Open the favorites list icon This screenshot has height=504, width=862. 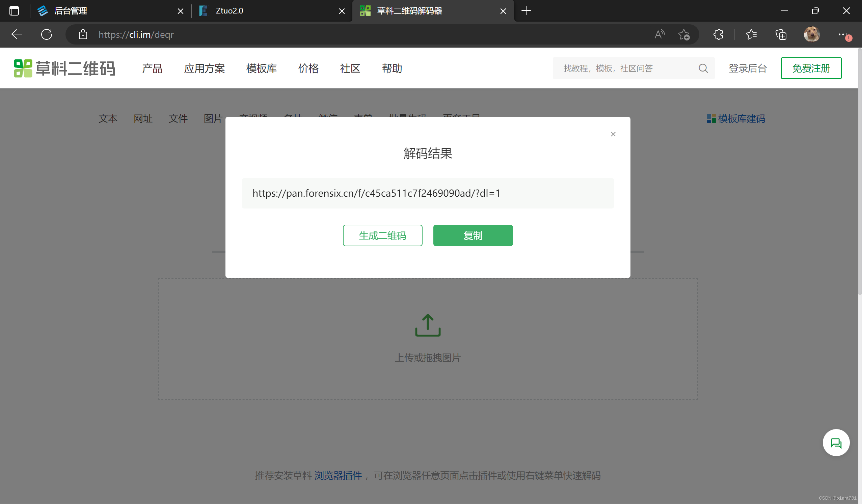pos(751,34)
